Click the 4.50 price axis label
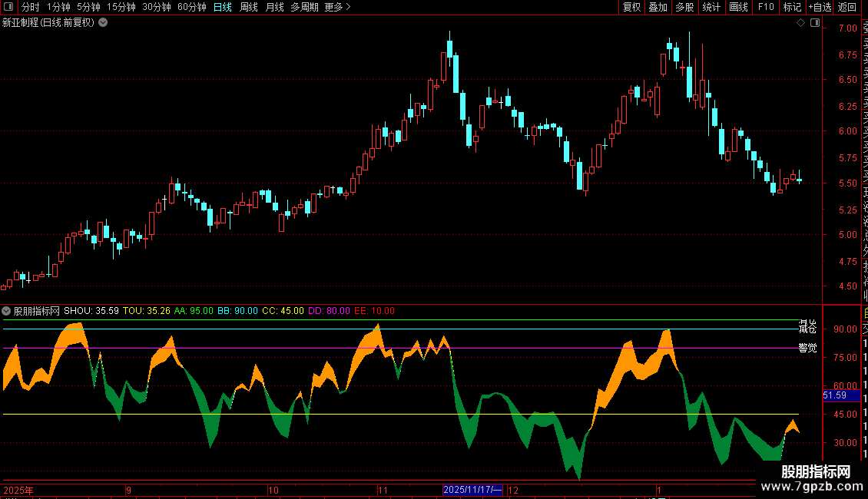The height and width of the screenshot is (499, 868). [847, 286]
